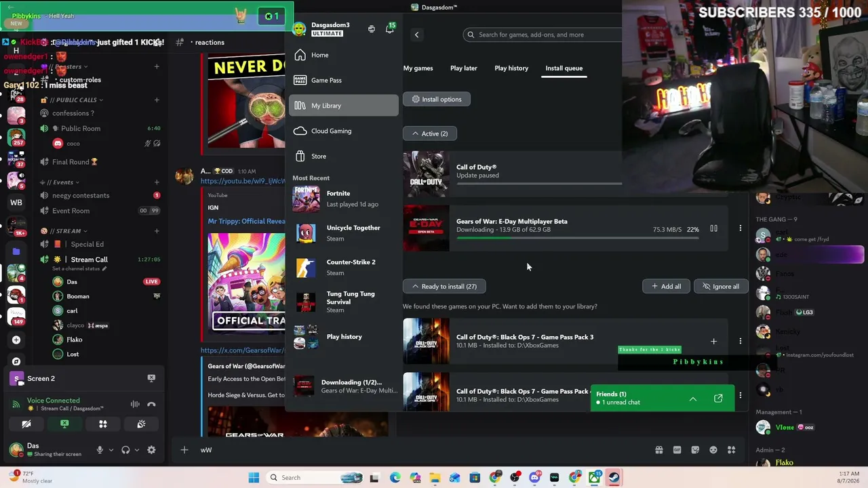
Task: Open Dasgasdom3 Xbox profile avatar
Action: [x=299, y=29]
